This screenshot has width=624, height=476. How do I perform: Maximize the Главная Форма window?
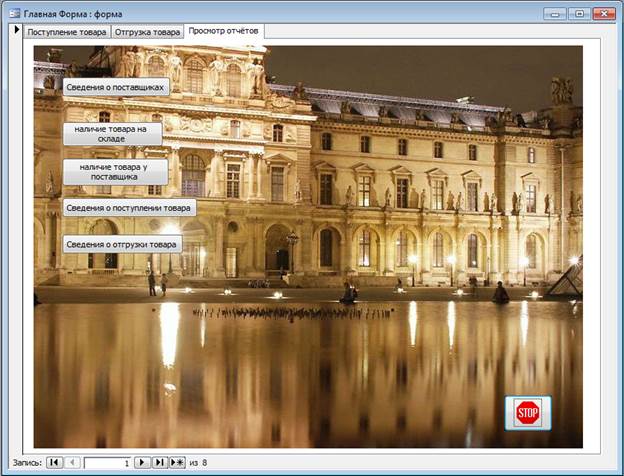point(579,14)
